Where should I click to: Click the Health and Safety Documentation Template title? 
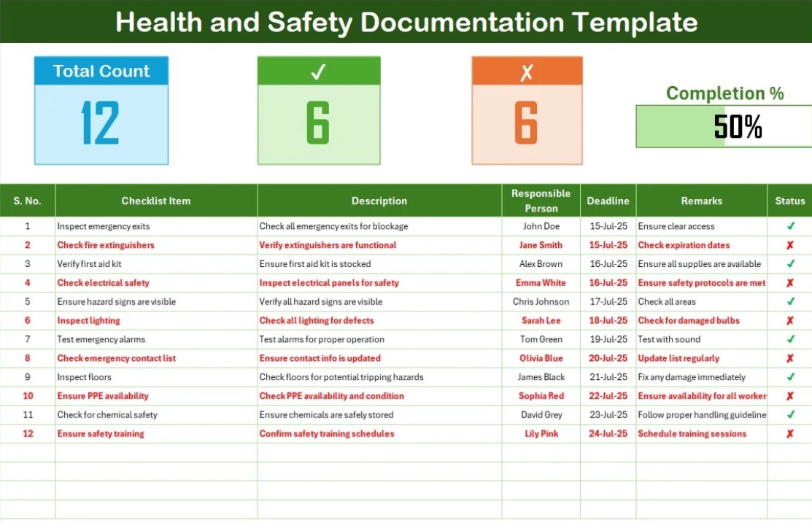pos(406,22)
